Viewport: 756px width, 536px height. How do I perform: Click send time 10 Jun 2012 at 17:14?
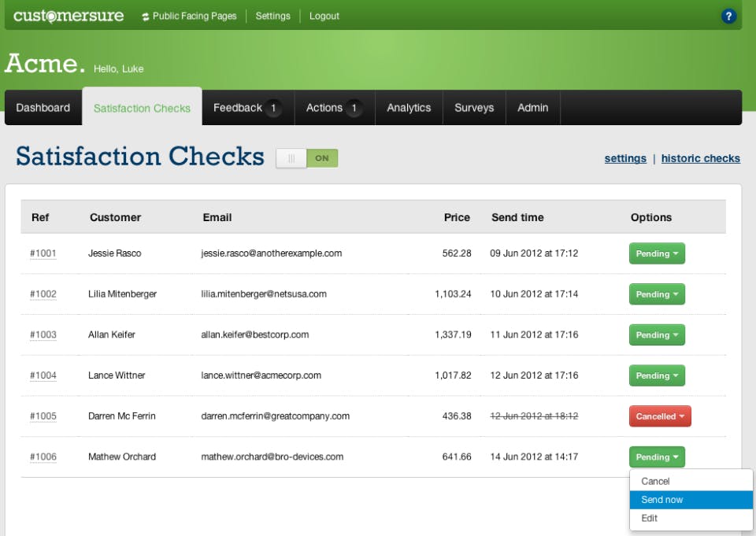pos(534,294)
